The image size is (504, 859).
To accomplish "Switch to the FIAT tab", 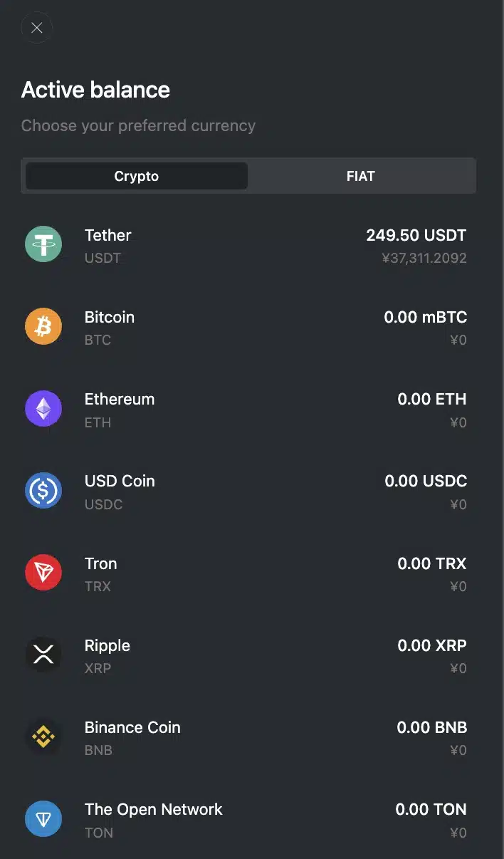I will click(361, 176).
